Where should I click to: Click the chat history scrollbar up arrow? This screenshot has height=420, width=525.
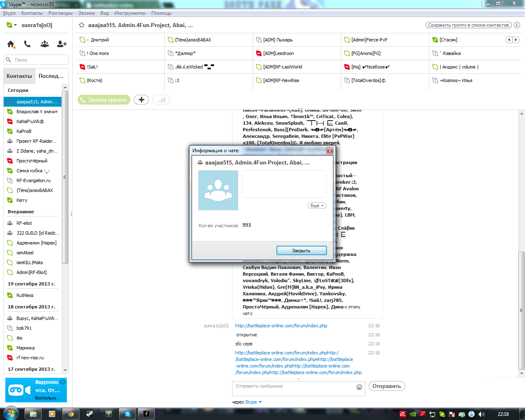522,114
